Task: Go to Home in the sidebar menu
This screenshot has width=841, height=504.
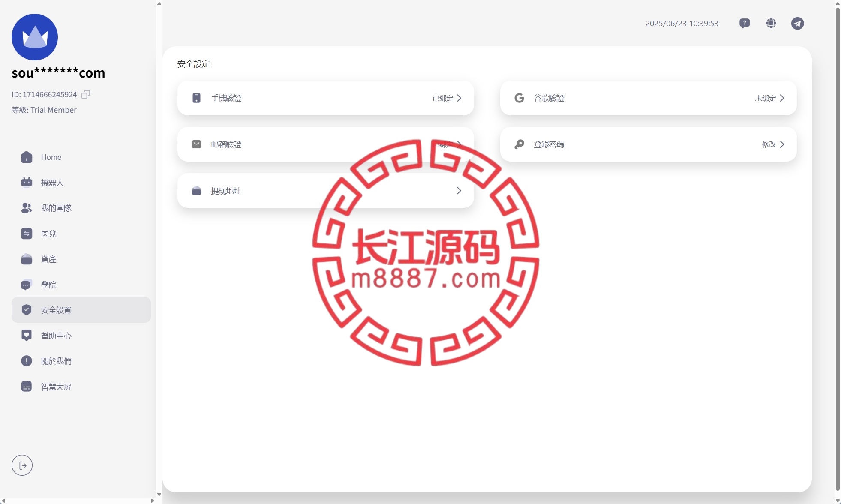Action: 81,157
